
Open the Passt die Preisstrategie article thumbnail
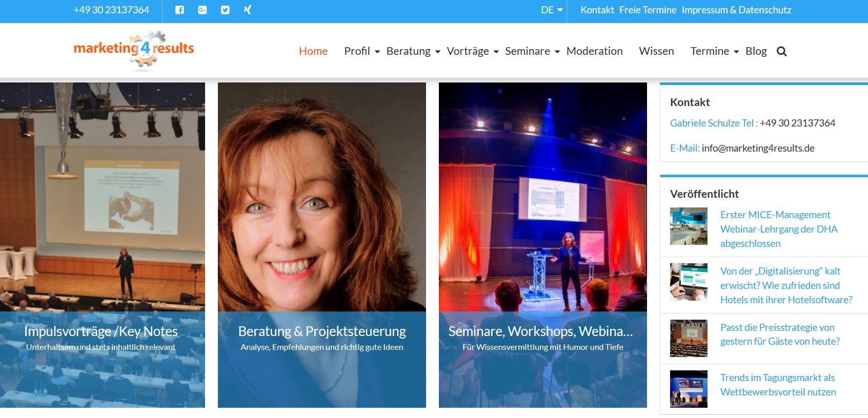tap(689, 338)
